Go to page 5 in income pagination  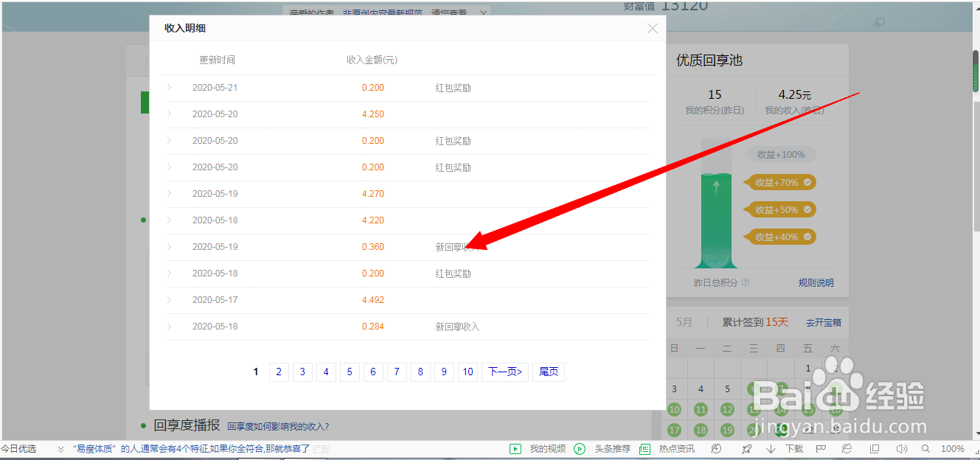(x=350, y=372)
